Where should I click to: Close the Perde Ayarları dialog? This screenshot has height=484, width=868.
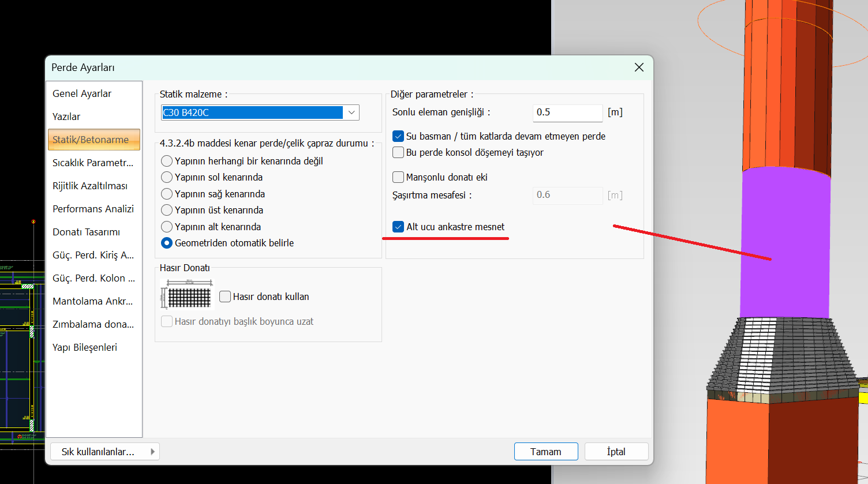[639, 67]
